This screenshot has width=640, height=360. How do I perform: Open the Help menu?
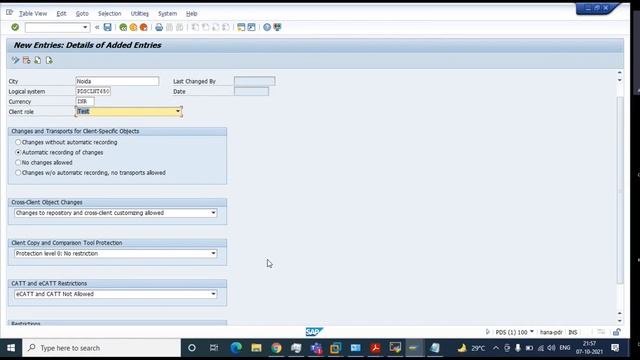click(x=191, y=13)
